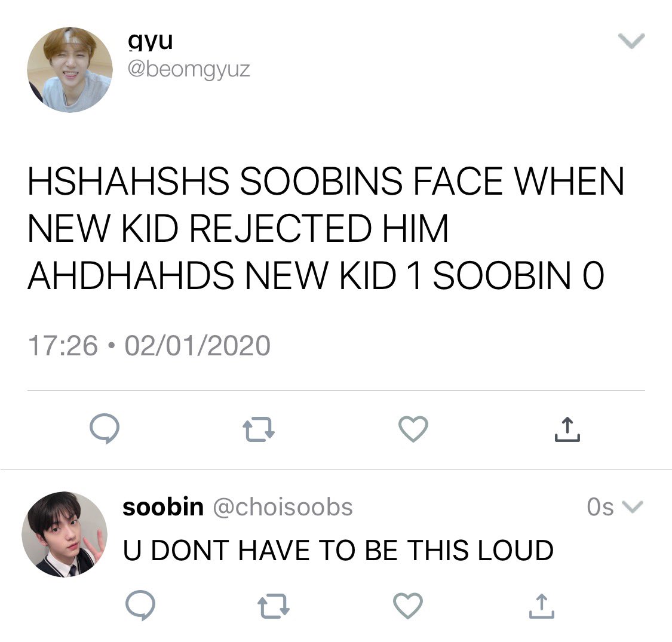Reply to soobin's comment

pos(140,605)
